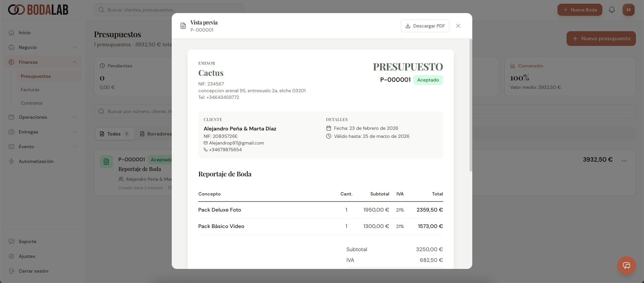Click the chat icon beside Soporte
Viewport: 644px width, 283px height.
click(11, 241)
